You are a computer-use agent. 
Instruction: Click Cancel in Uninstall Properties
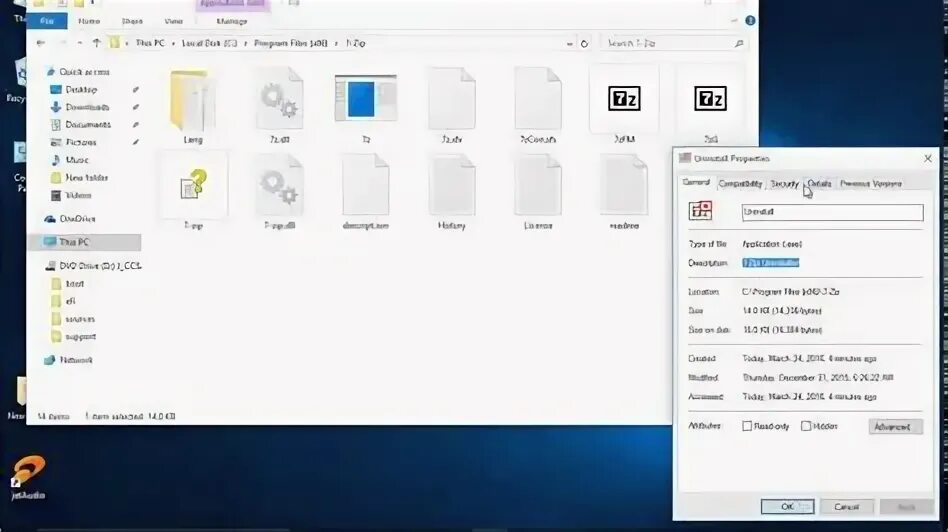(846, 507)
